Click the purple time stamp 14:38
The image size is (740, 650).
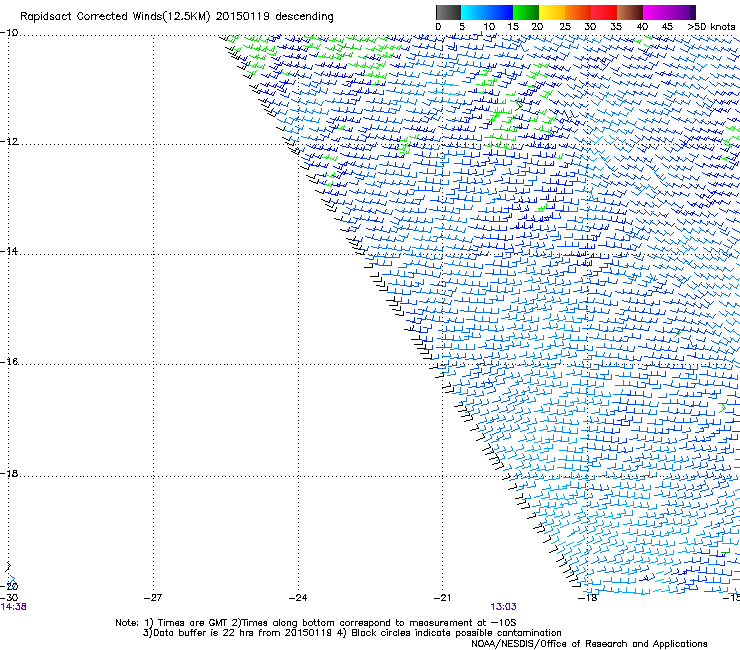click(13, 607)
